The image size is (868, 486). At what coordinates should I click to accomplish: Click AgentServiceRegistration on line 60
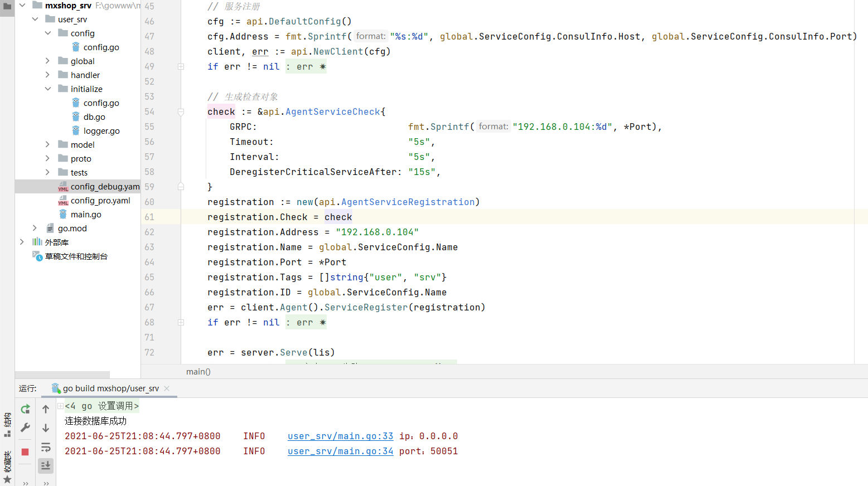[x=408, y=202]
